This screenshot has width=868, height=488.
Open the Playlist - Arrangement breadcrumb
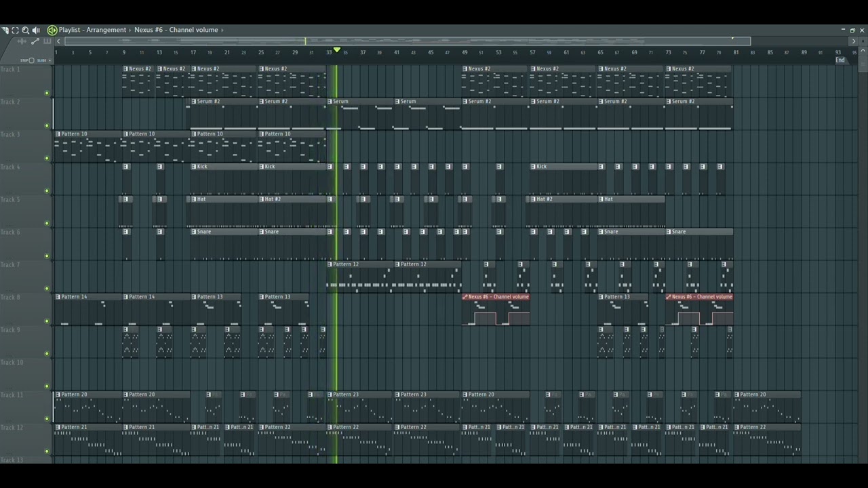click(92, 30)
